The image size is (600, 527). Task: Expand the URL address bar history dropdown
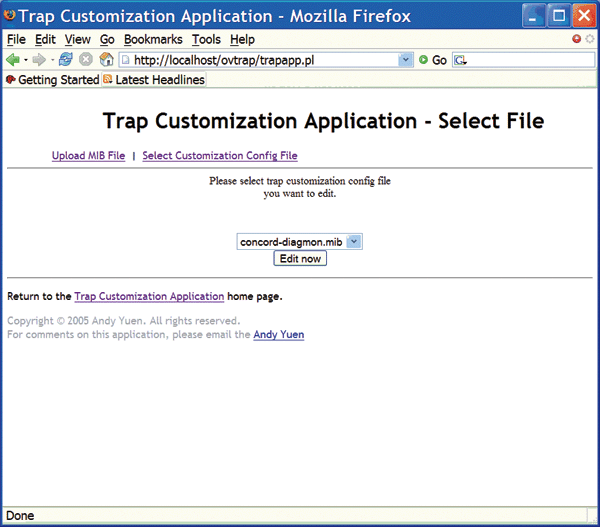pos(405,60)
